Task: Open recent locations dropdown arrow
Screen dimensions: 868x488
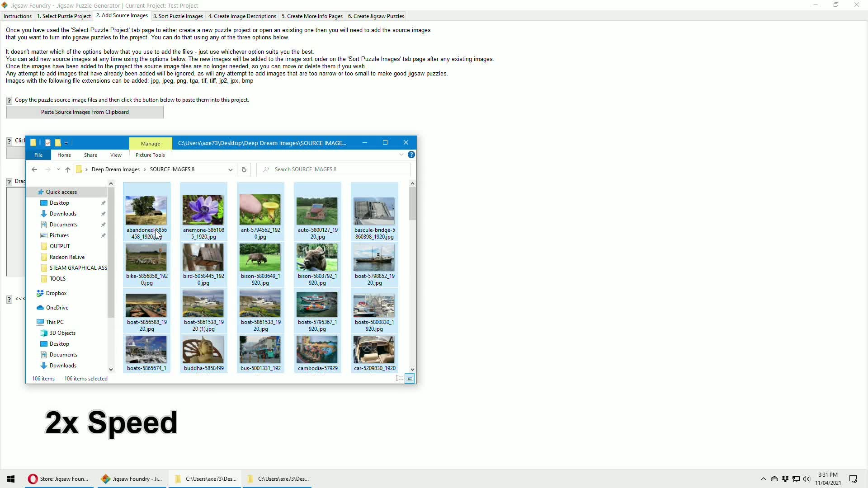Action: click(x=58, y=169)
